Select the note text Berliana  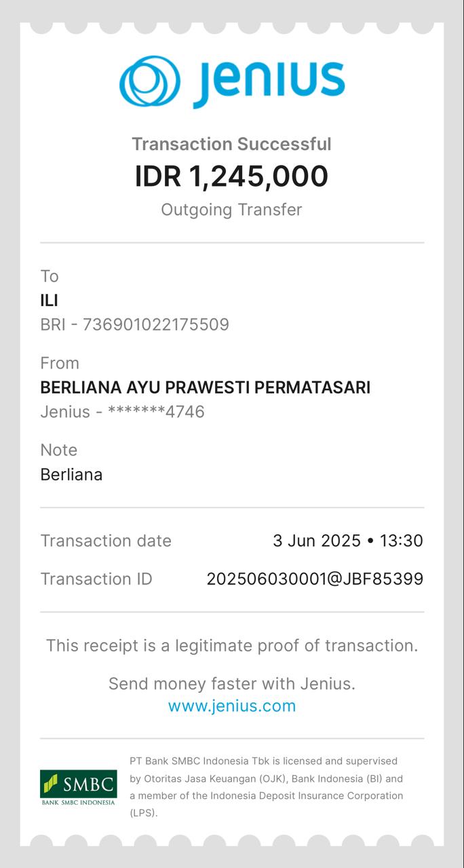(x=71, y=474)
